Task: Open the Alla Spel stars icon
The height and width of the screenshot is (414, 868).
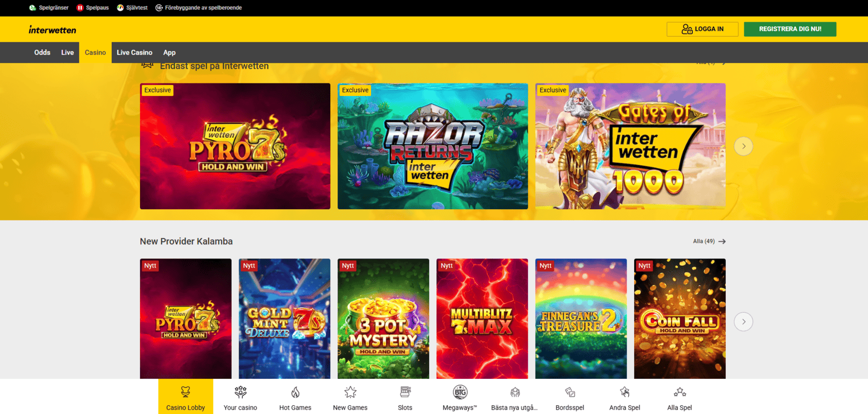Action: [x=679, y=392]
